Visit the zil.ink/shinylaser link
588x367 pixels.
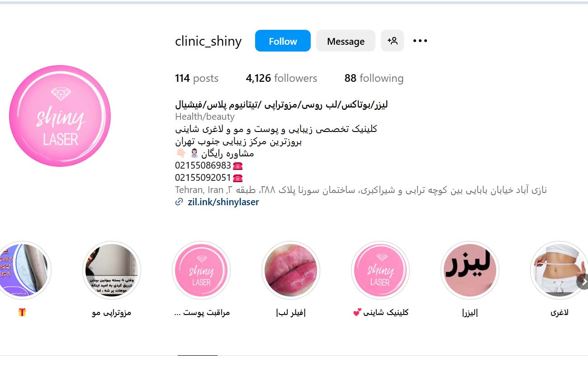pyautogui.click(x=223, y=202)
